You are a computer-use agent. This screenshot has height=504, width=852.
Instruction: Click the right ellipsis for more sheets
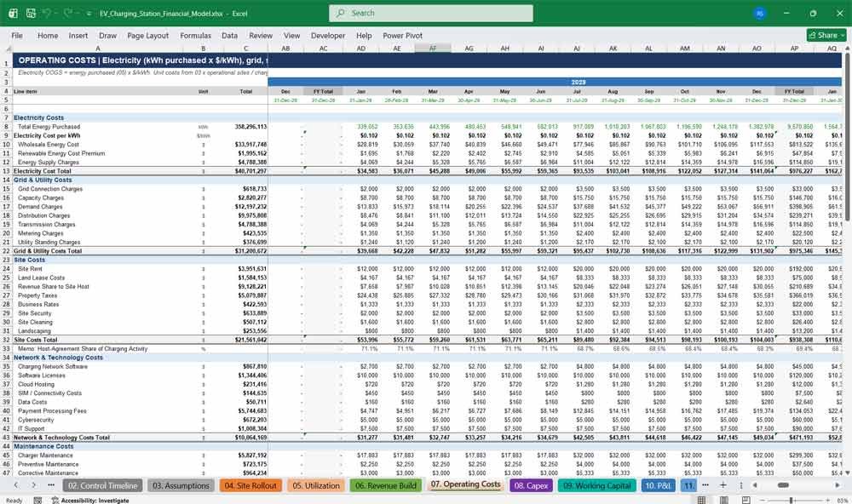click(705, 485)
